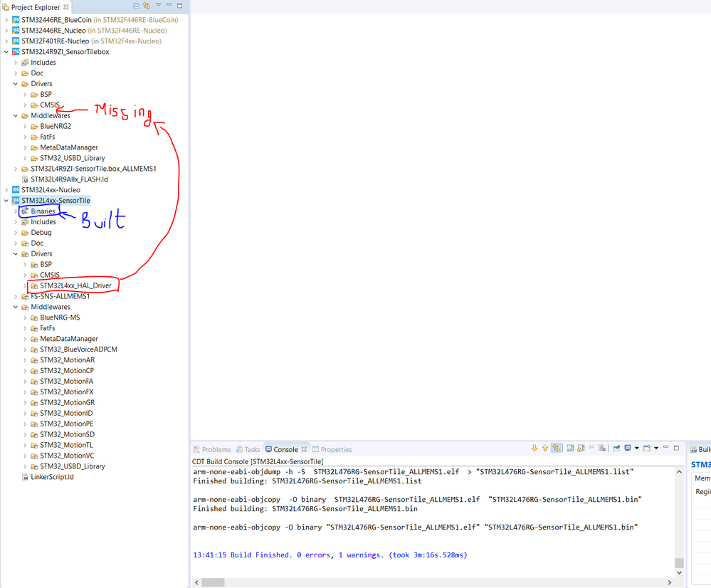Open the Properties tab
This screenshot has width=711, height=588.
[332, 450]
